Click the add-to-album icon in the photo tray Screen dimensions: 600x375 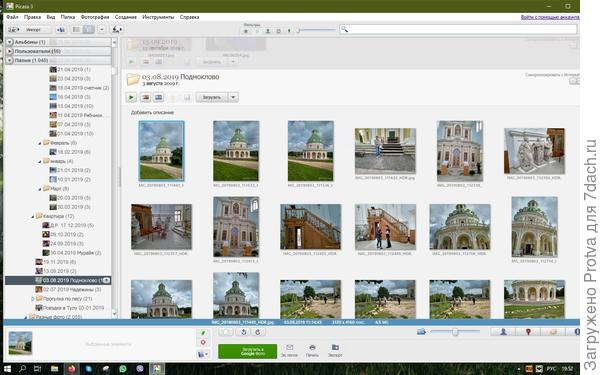click(x=203, y=354)
